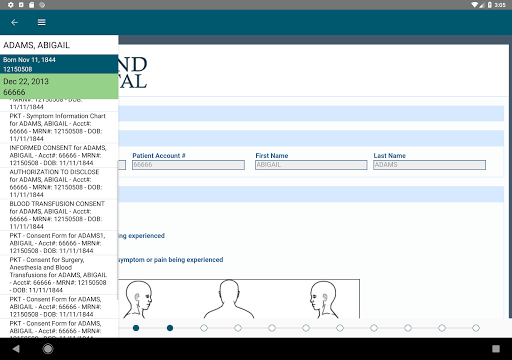
Task: Tap Android recent apps square
Action: pos(496,349)
